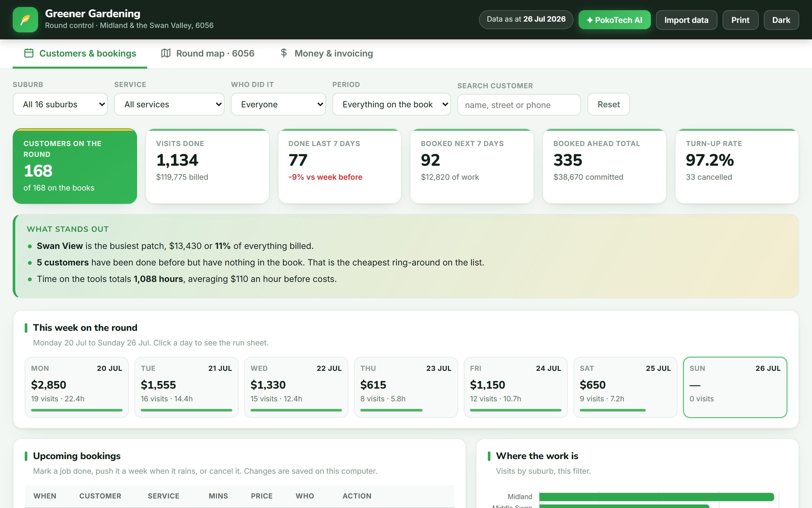Click the Where the work is heading
The image size is (812, 508).
pos(537,456)
